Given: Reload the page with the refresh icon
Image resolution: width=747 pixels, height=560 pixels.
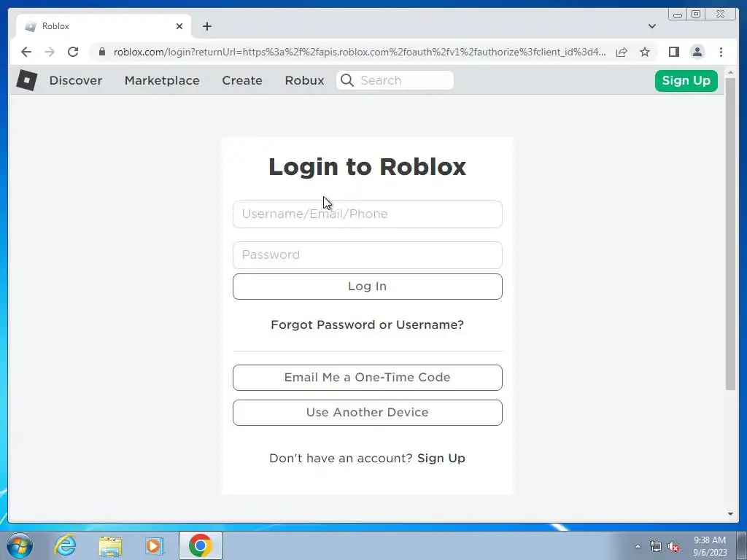Looking at the screenshot, I should point(73,52).
